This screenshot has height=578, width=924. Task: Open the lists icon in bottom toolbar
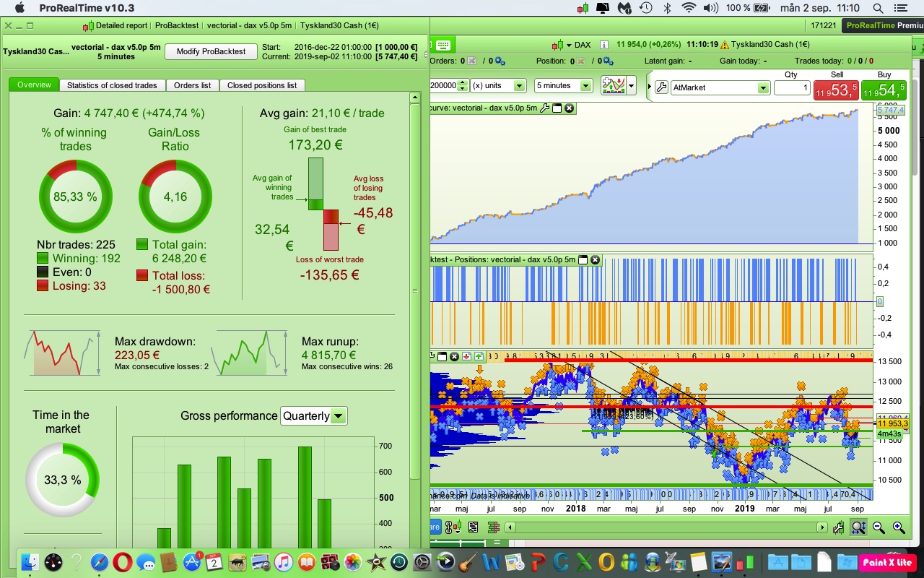473,527
